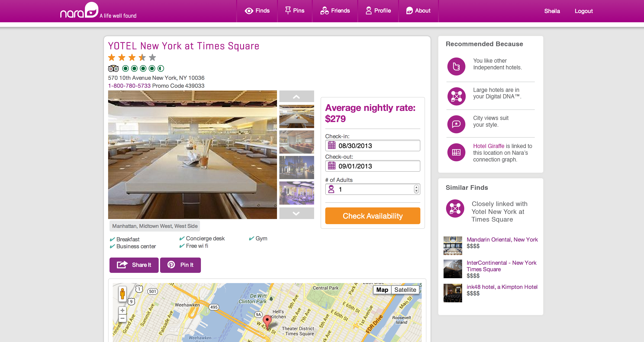Viewport: 644px width, 342px height.
Task: Click Check-in calendar icon
Action: pyautogui.click(x=332, y=145)
